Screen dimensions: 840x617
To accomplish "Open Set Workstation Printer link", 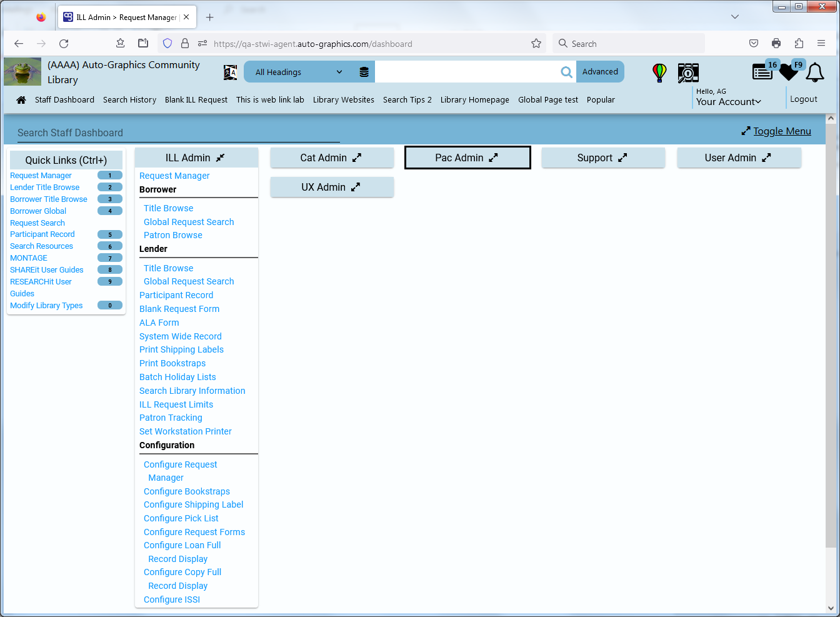I will pos(186,431).
